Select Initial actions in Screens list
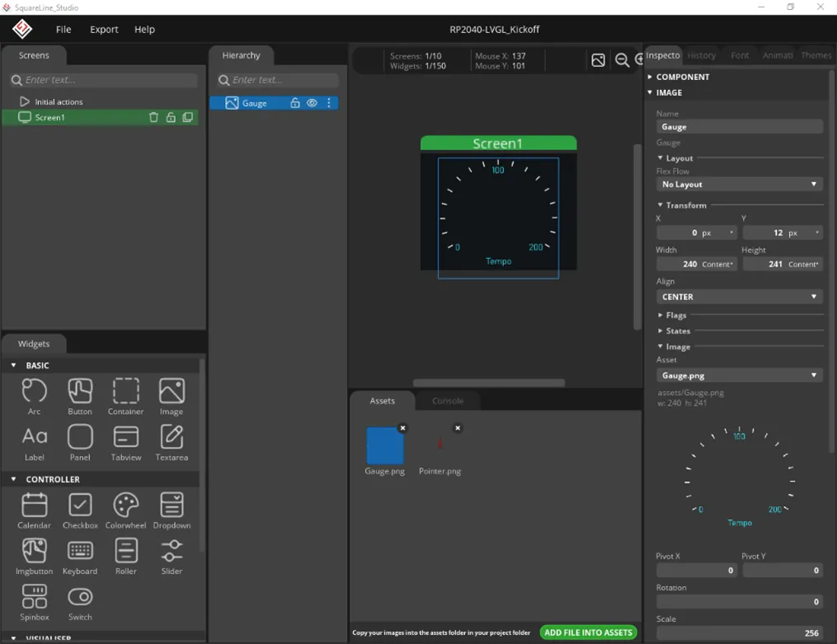 coord(59,102)
